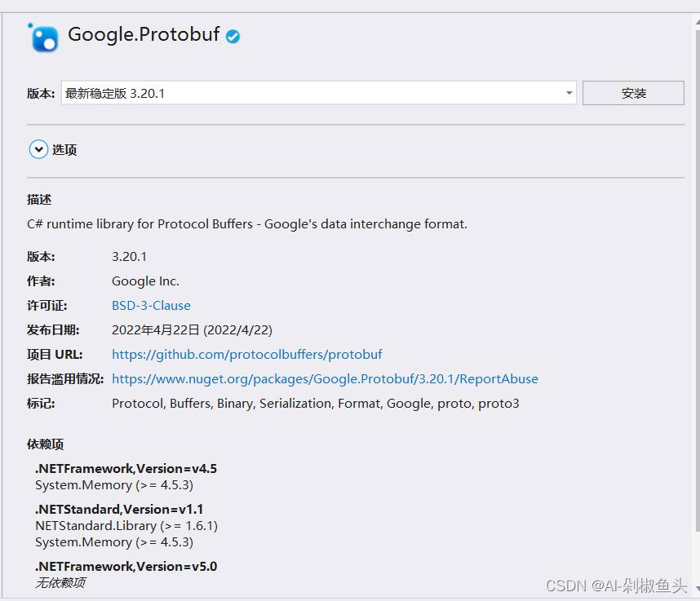The width and height of the screenshot is (700, 601).
Task: Click the blue verified checkmark badge
Action: (233, 35)
